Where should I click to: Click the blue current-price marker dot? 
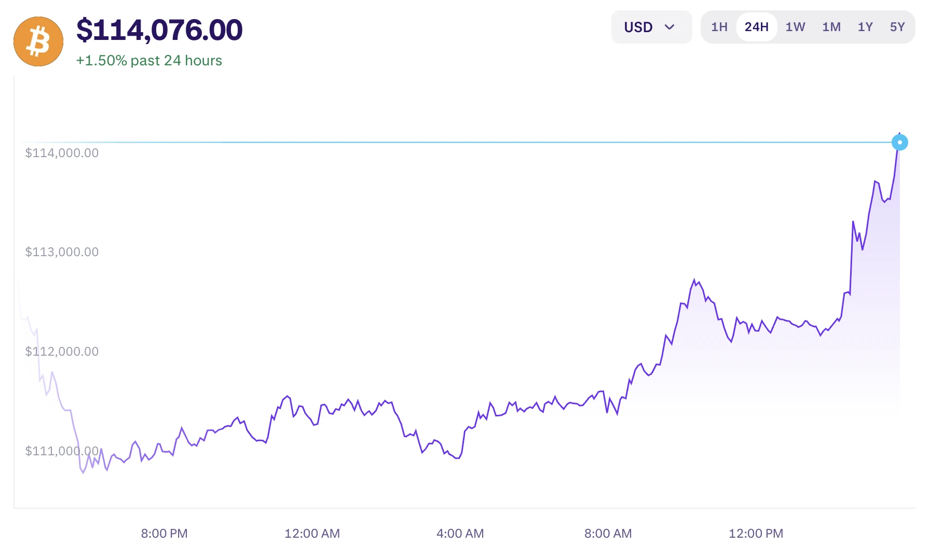(899, 142)
